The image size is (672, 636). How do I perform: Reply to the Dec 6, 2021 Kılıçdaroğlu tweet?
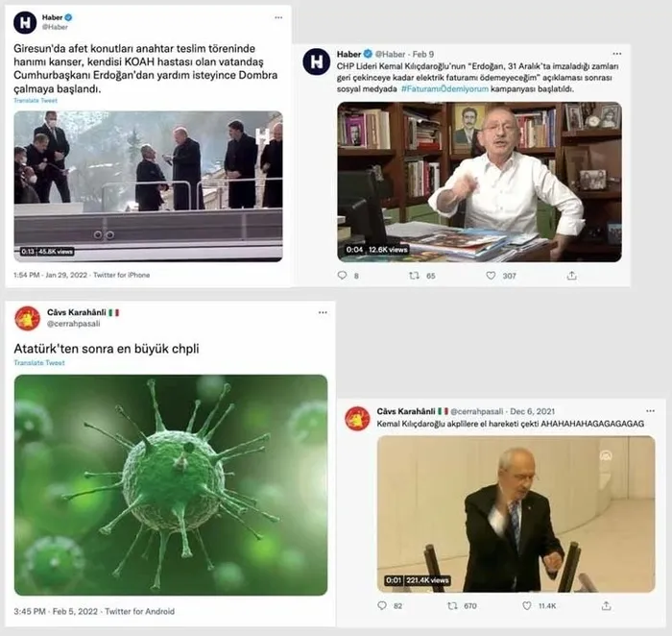tap(382, 605)
